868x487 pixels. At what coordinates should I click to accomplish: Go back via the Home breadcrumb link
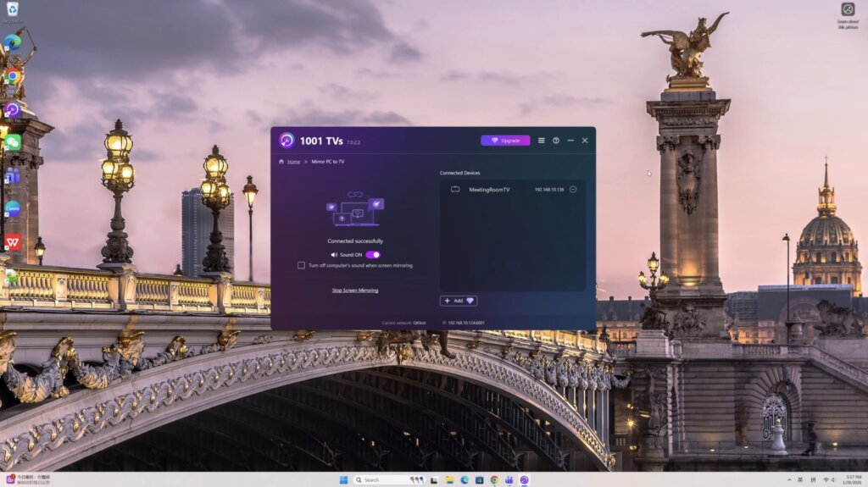point(293,161)
